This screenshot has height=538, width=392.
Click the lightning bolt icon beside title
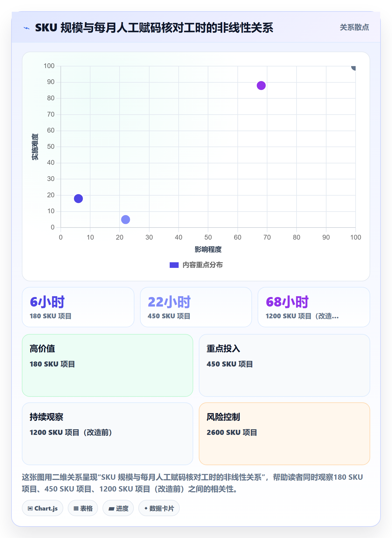27,28
